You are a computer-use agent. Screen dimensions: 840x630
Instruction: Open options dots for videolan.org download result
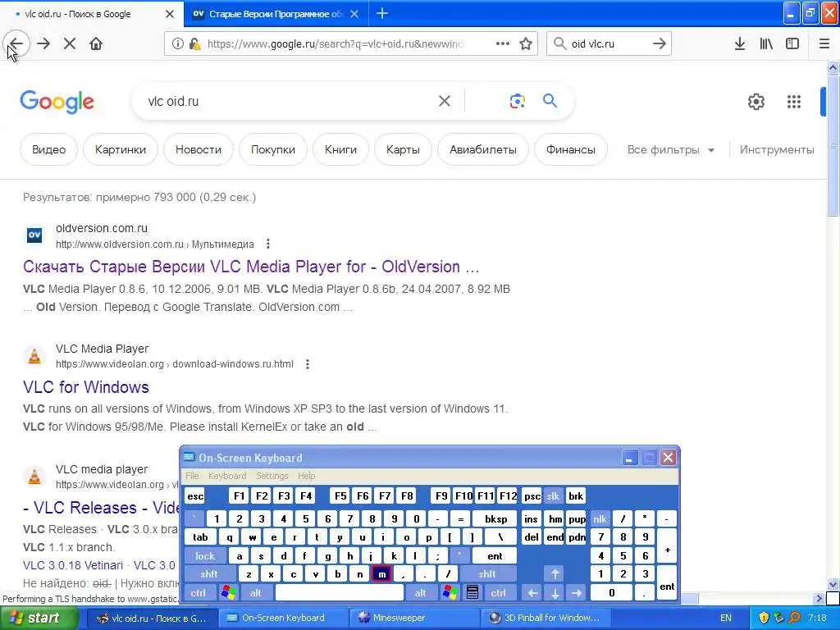(307, 364)
